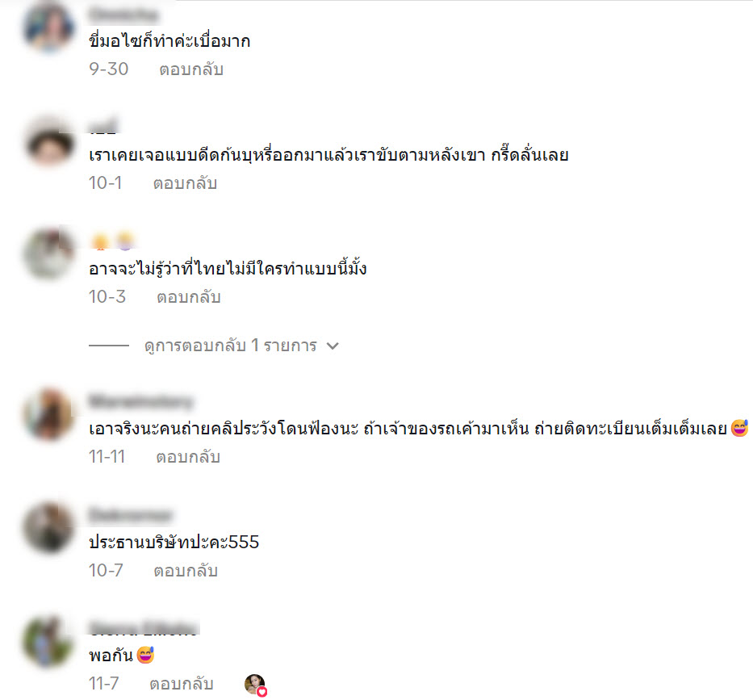Open blurred username above motorcycle comment
Viewport: 753px width, 700px height.
123,15
